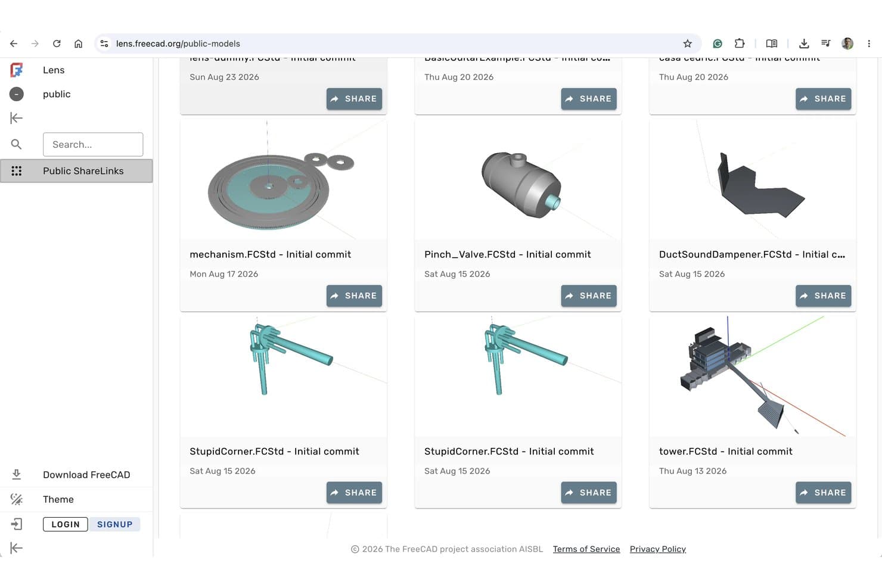The image size is (882, 588).
Task: Click the public user avatar icon
Action: pos(17,94)
